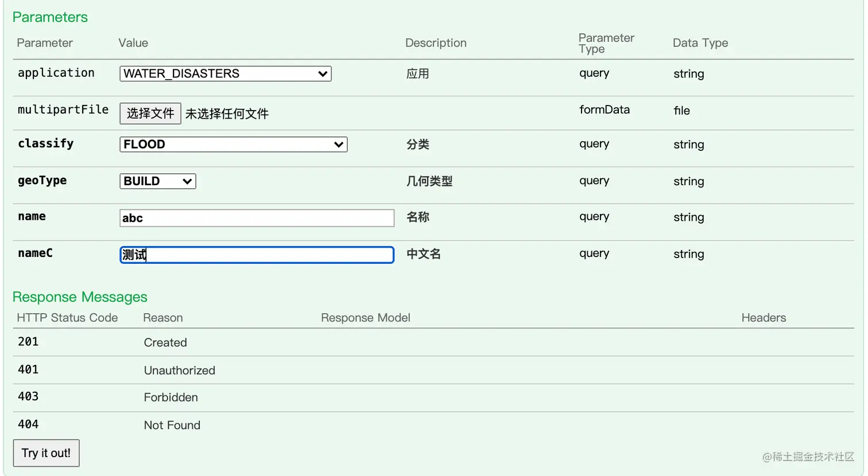Click the Response Model column header
The height and width of the screenshot is (476, 868).
(366, 318)
